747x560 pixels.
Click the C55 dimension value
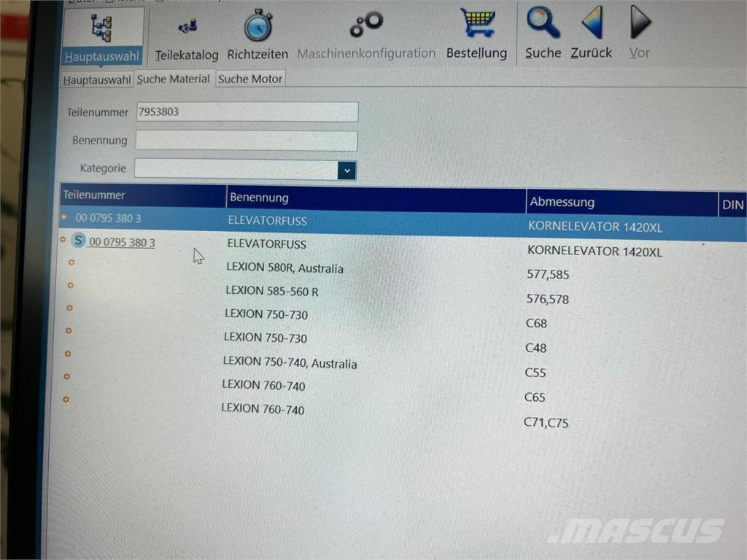[535, 373]
